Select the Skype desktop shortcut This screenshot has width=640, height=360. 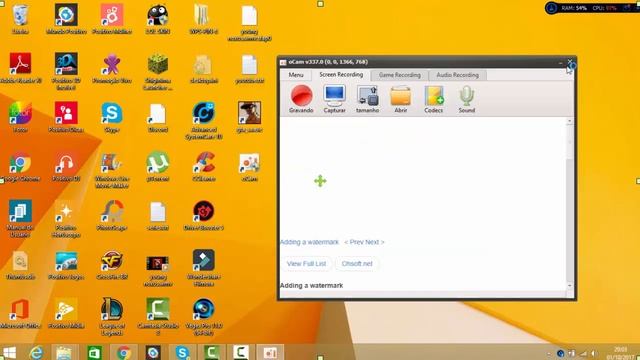pyautogui.click(x=112, y=117)
